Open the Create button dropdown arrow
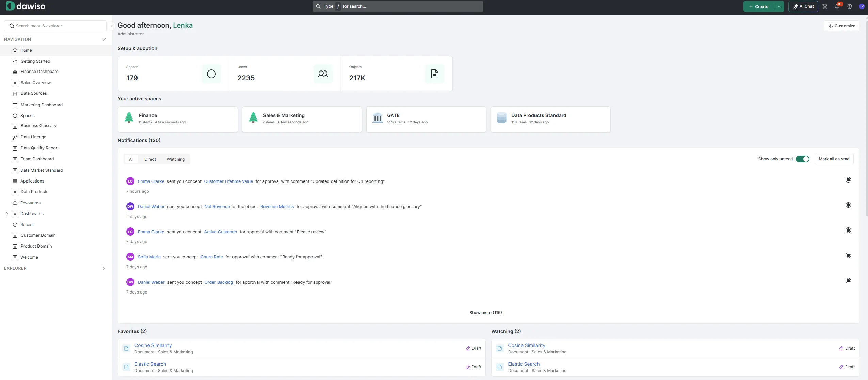868x380 pixels. (x=779, y=6)
